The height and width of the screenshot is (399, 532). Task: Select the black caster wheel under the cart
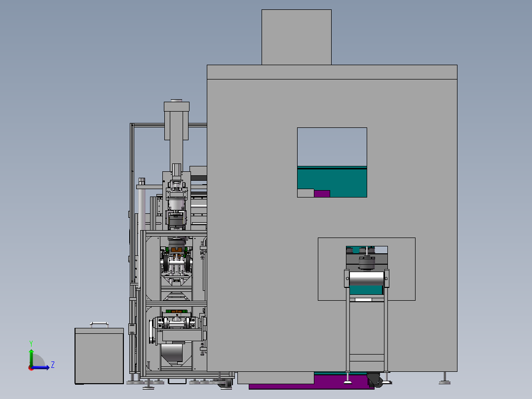[376, 380]
